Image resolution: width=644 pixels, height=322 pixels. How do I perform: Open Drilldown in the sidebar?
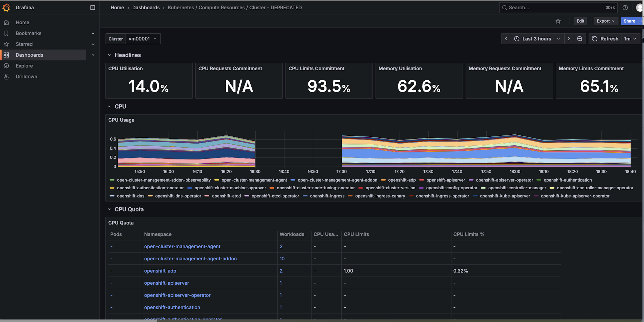(26, 77)
